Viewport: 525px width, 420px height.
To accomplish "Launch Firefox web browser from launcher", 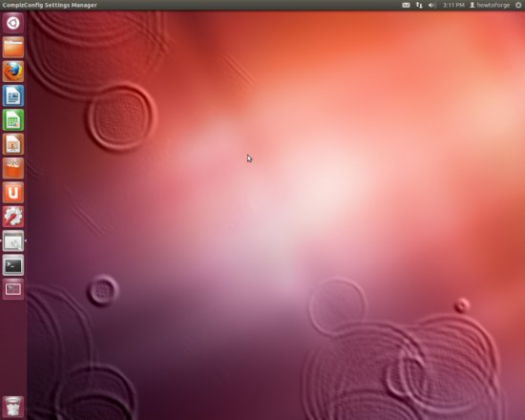I will click(x=13, y=72).
